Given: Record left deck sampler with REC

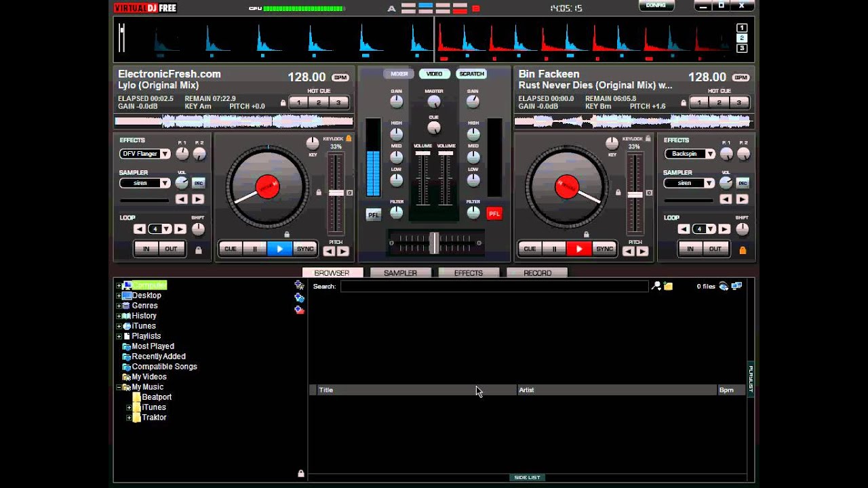Looking at the screenshot, I should (x=198, y=183).
